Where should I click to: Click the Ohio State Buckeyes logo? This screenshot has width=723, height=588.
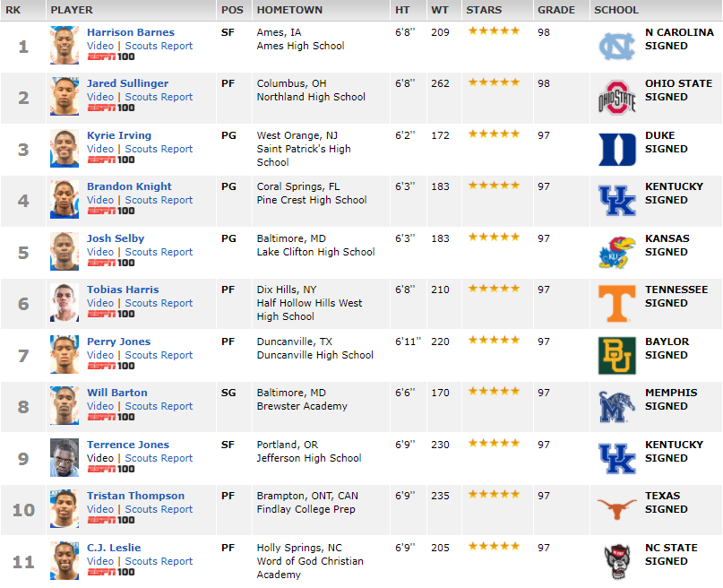click(617, 98)
